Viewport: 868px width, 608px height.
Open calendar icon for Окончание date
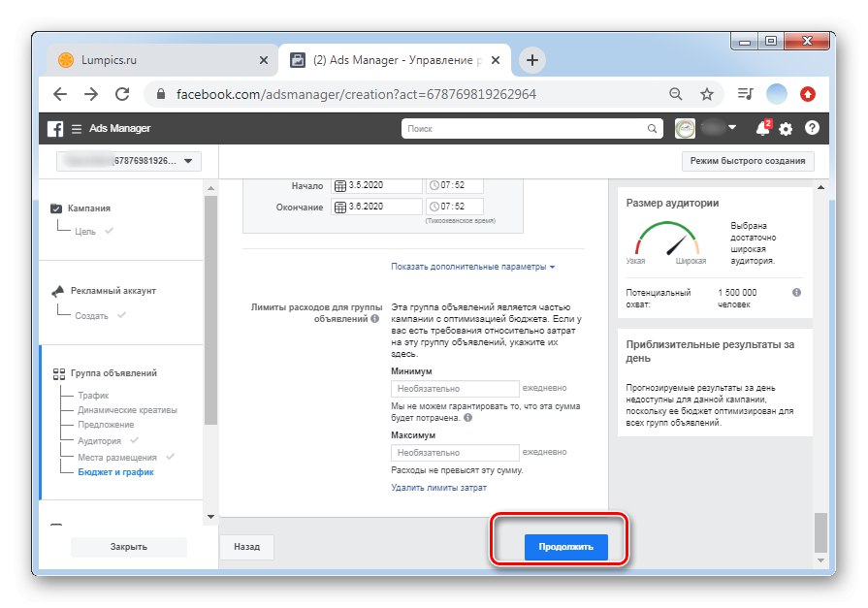point(339,208)
